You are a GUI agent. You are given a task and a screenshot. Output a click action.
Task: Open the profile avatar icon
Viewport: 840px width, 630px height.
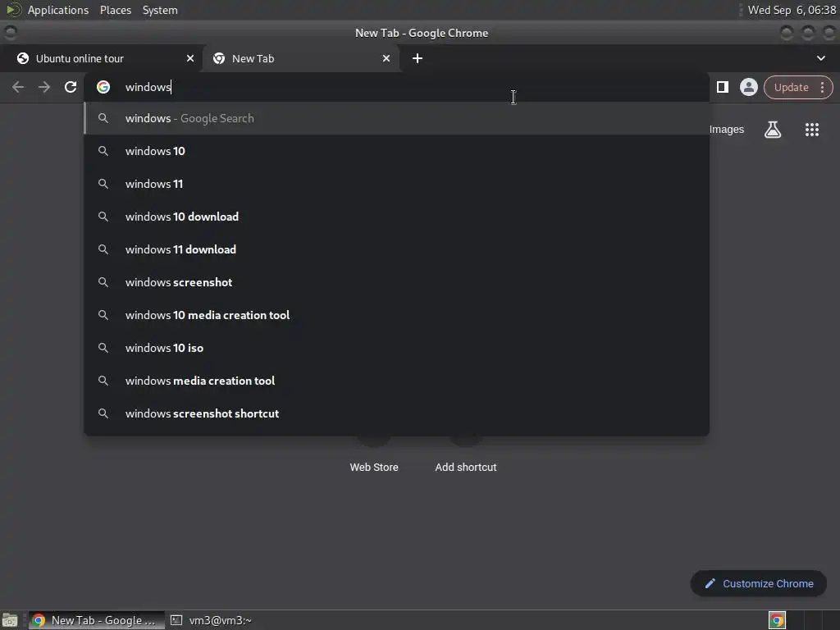pyautogui.click(x=748, y=87)
